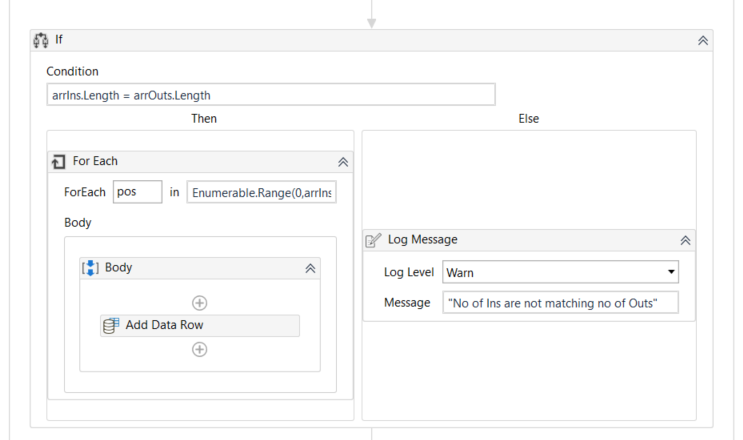Screen dimensions: 743x440
Task: Collapse the Log Message activity
Action: click(685, 241)
